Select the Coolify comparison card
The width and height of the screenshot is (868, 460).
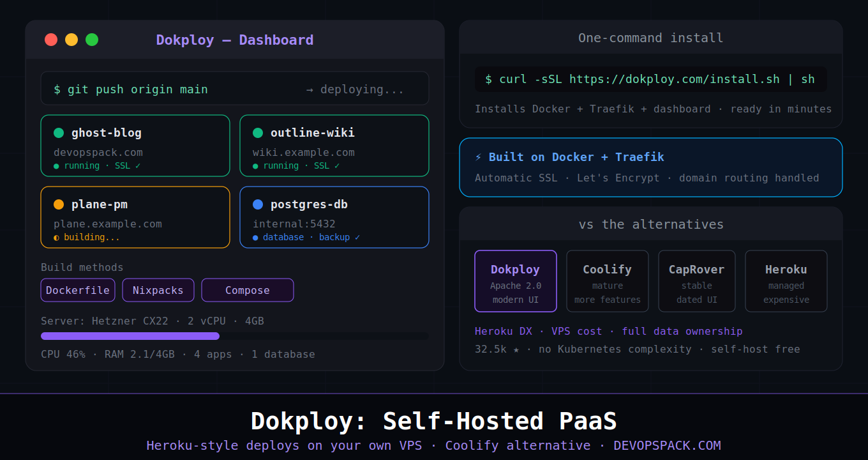(608, 281)
